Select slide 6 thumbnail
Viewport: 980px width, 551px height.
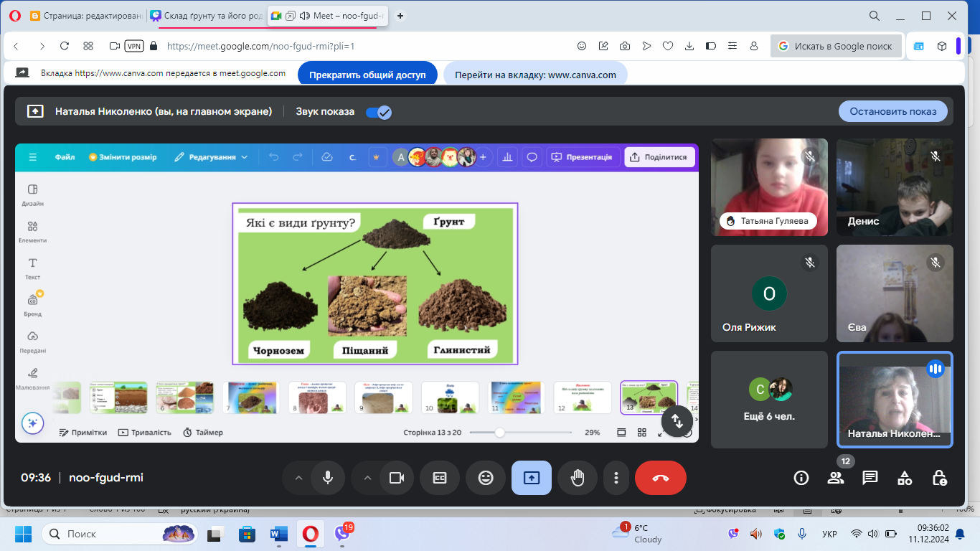pyautogui.click(x=184, y=397)
